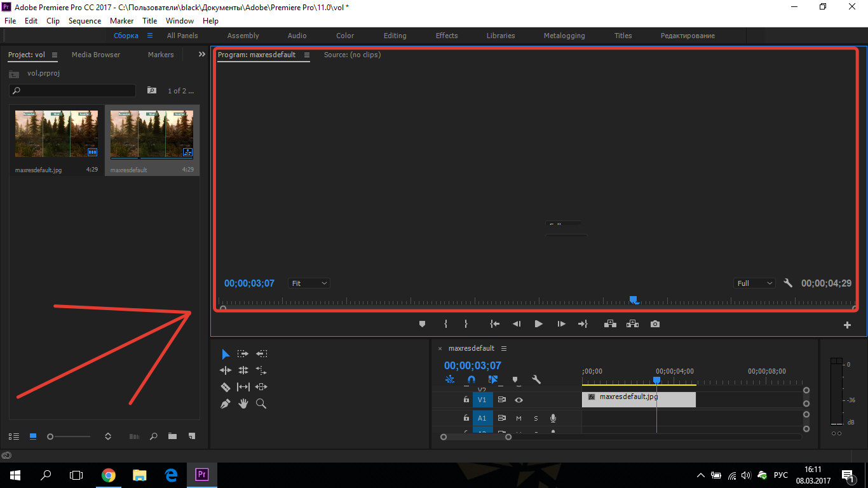
Task: Open the Sequence menu
Action: [85, 21]
